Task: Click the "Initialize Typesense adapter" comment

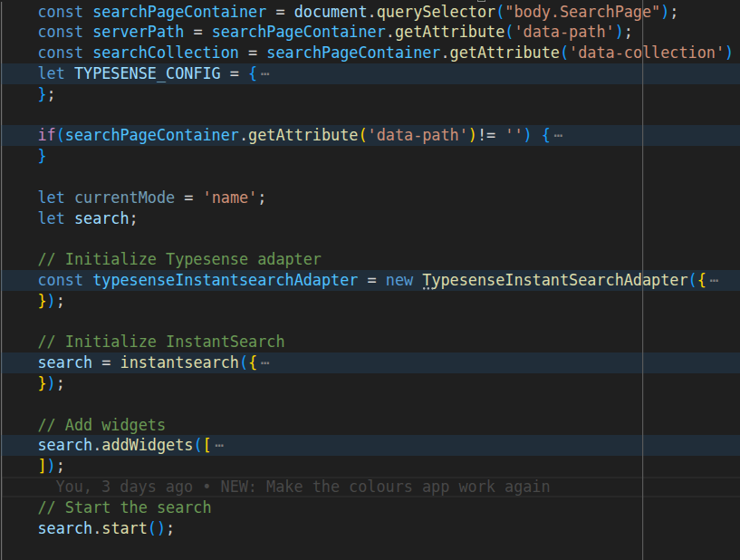Action: [179, 259]
